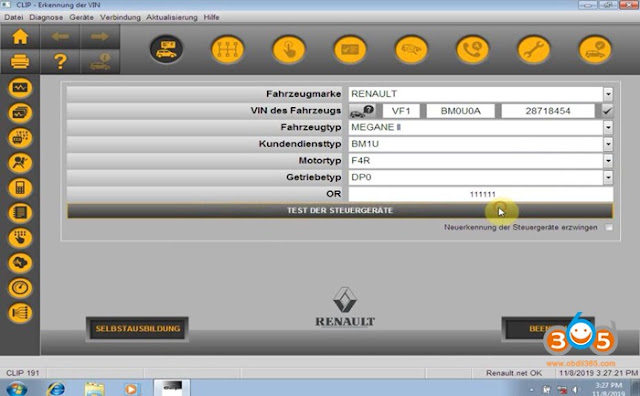
Task: Open the media player taskbar icon
Action: click(x=131, y=389)
